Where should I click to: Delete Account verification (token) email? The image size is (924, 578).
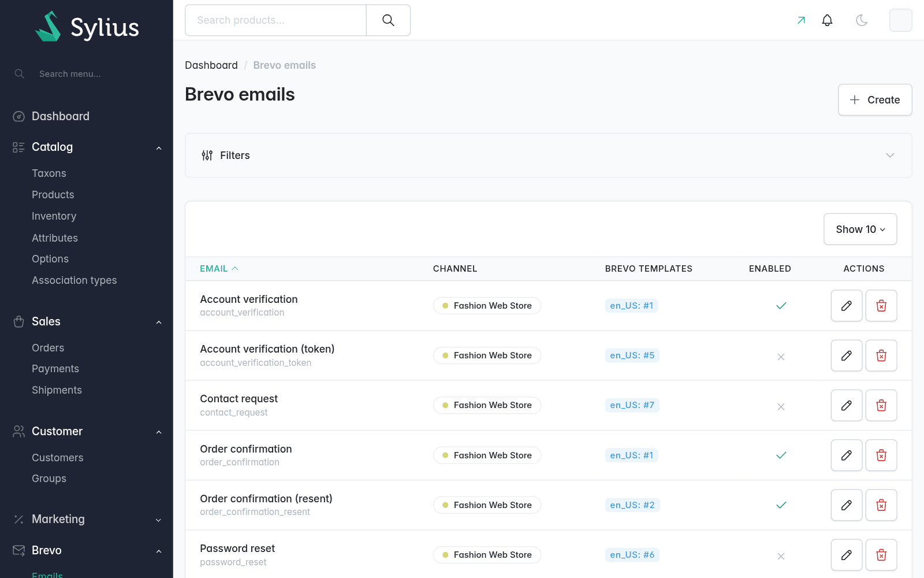881,355
